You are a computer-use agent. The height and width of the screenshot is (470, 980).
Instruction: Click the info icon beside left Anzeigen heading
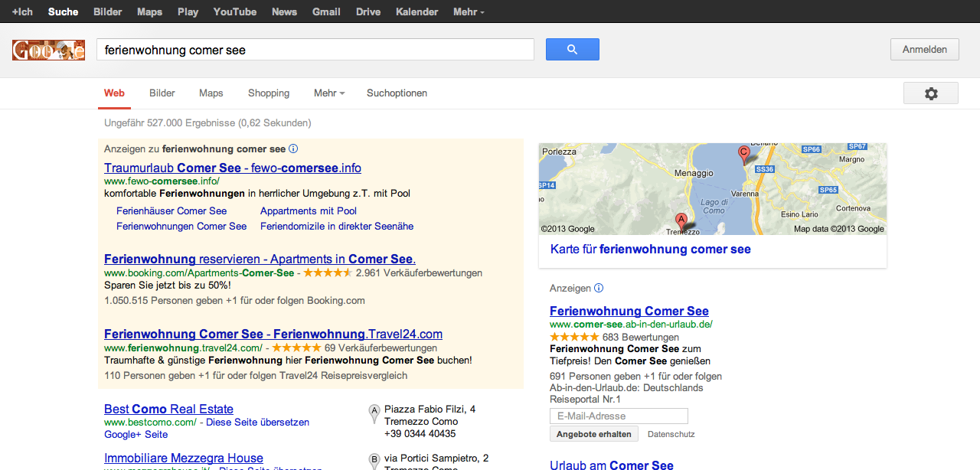click(x=293, y=149)
